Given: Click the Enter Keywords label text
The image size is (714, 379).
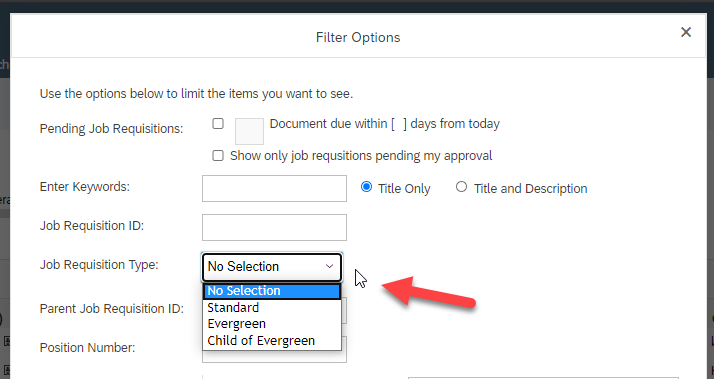Looking at the screenshot, I should (85, 187).
